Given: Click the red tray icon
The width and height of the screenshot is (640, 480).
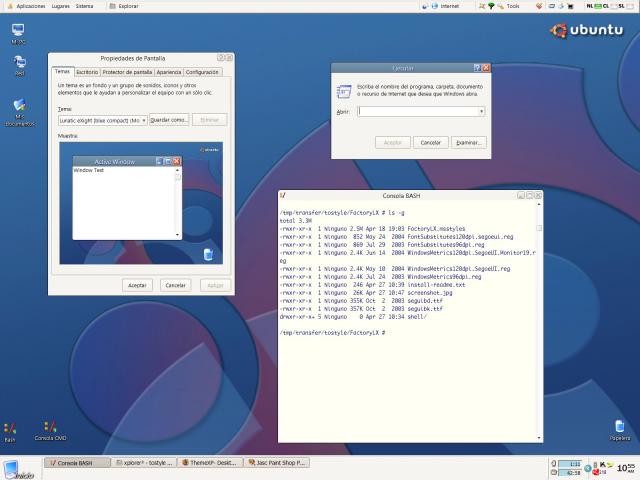Looking at the screenshot, I should (596, 471).
